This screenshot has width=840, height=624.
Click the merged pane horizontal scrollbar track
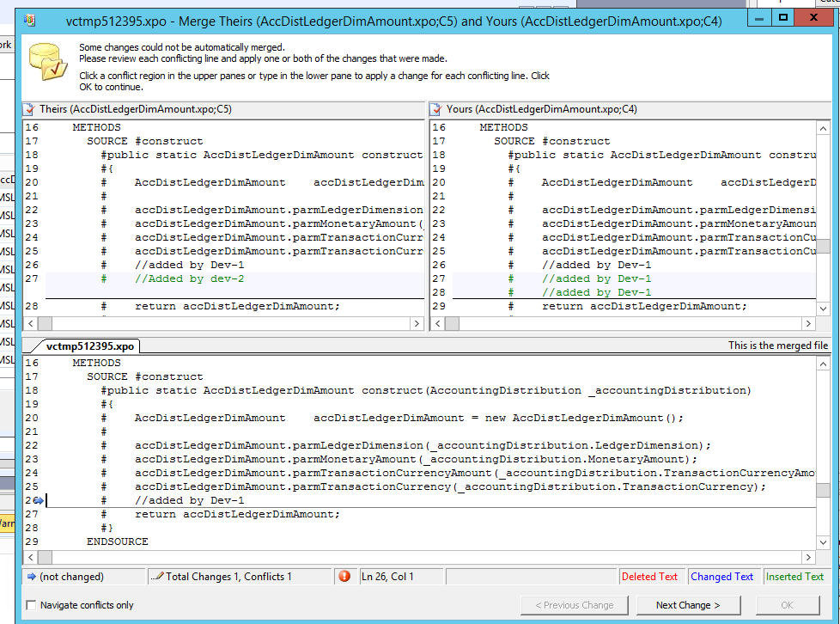(429, 557)
